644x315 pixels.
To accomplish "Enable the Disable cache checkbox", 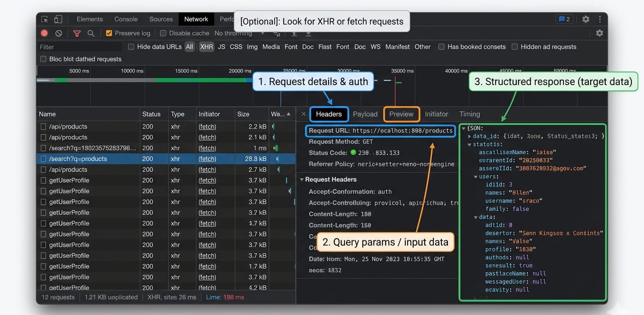I will point(163,33).
